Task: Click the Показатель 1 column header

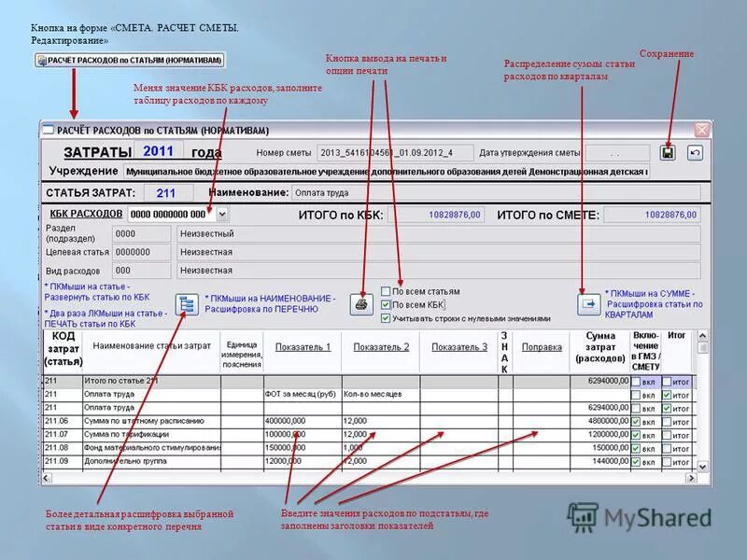Action: pyautogui.click(x=303, y=347)
